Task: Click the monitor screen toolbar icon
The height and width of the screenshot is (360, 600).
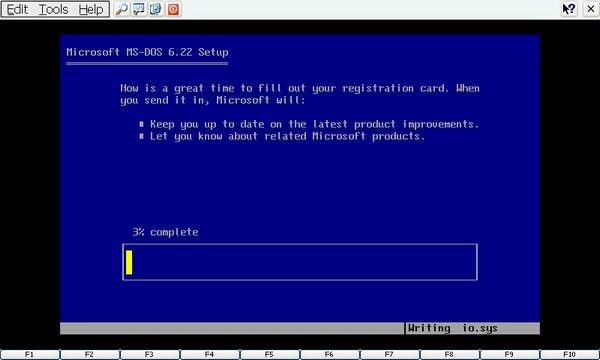Action: point(139,9)
